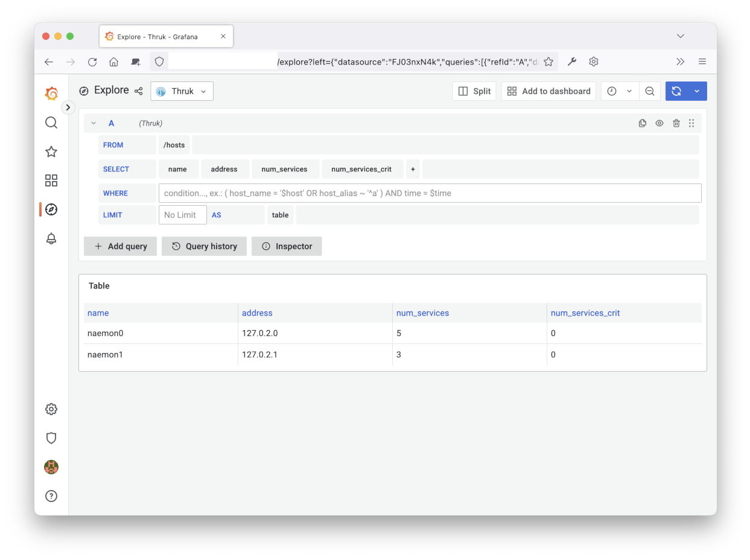Open the table format selector
The height and width of the screenshot is (560, 750).
(x=281, y=215)
